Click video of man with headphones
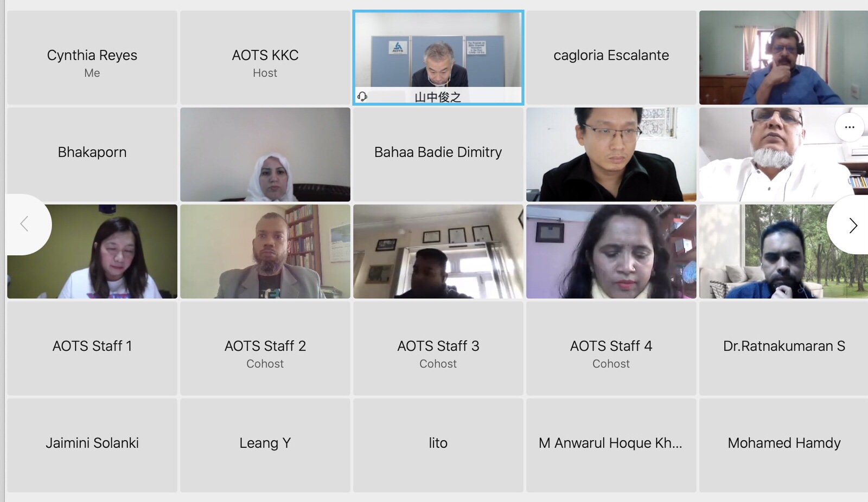 click(x=783, y=57)
